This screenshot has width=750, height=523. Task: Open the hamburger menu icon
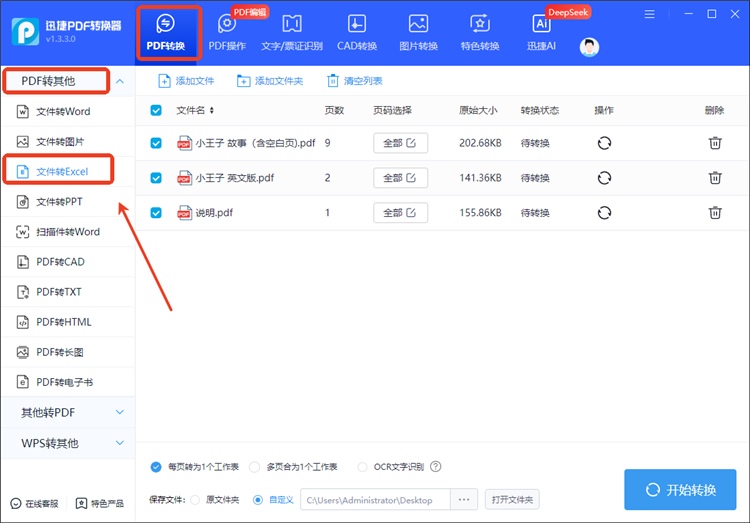point(649,14)
